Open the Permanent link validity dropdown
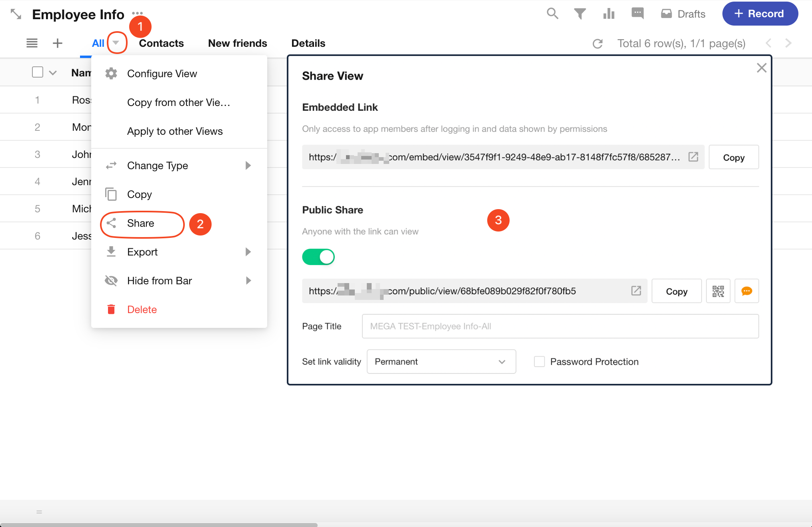The width and height of the screenshot is (812, 527). 441,361
